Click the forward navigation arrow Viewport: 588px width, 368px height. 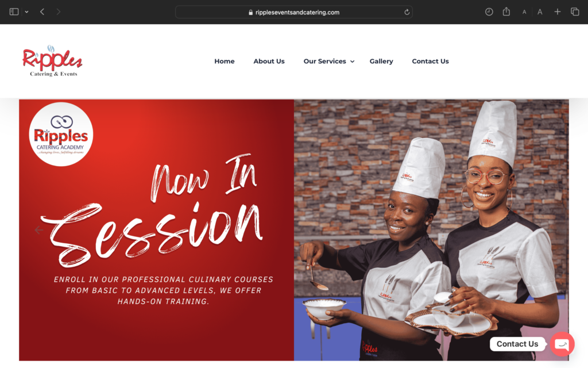click(x=58, y=12)
